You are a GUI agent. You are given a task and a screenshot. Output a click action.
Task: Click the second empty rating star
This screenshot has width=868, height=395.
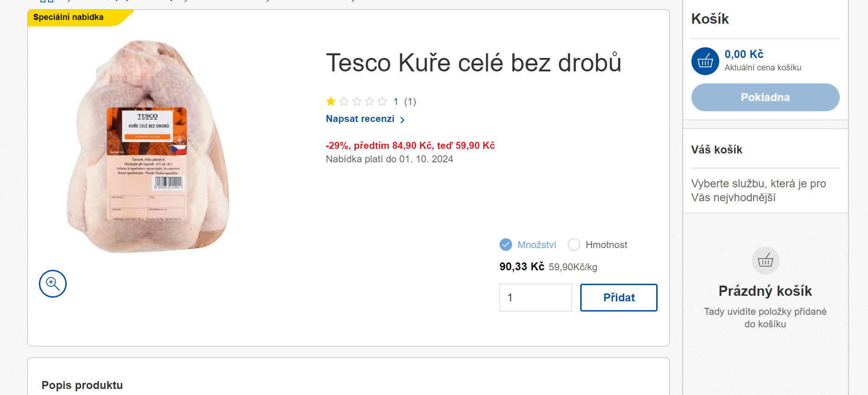coord(344,101)
